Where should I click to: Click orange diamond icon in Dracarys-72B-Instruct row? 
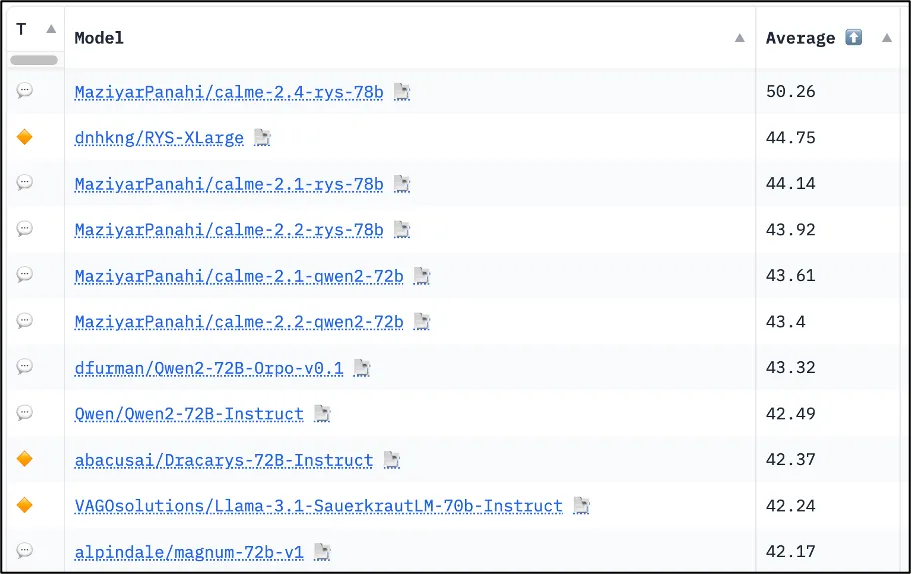click(24, 459)
